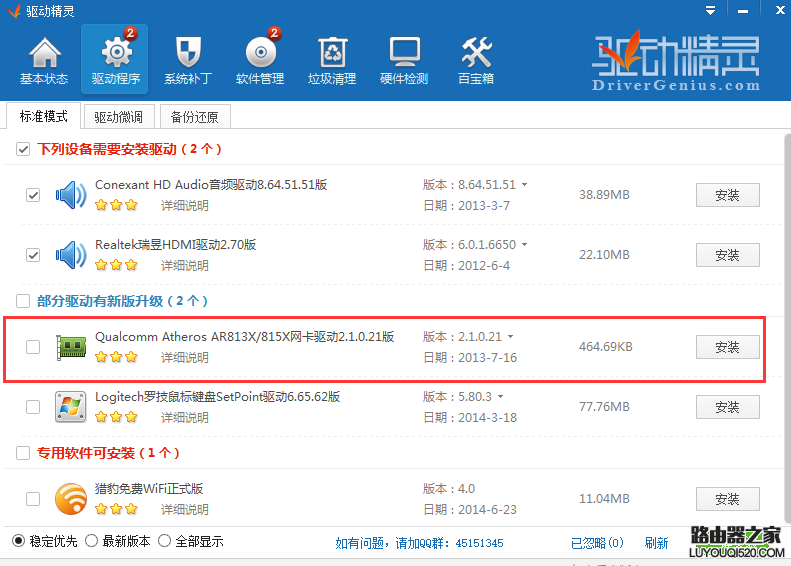Select the 全部显示 radio button

pyautogui.click(x=164, y=541)
